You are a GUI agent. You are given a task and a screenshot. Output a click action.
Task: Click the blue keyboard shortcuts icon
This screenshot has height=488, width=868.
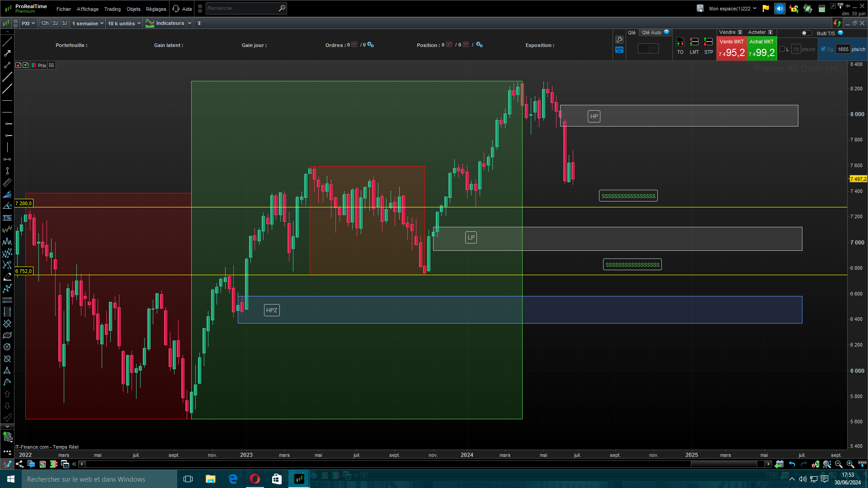point(619,50)
